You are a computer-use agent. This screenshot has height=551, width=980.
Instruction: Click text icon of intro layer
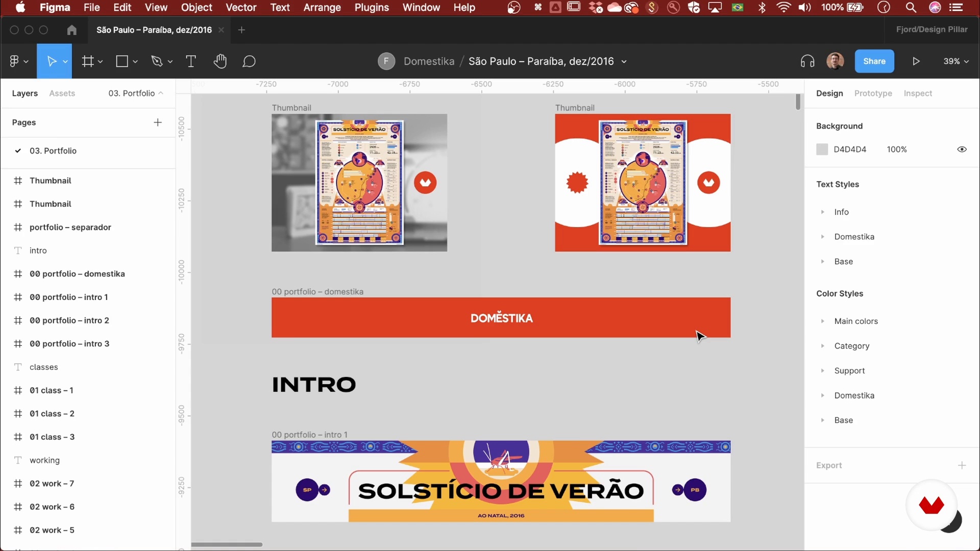18,251
